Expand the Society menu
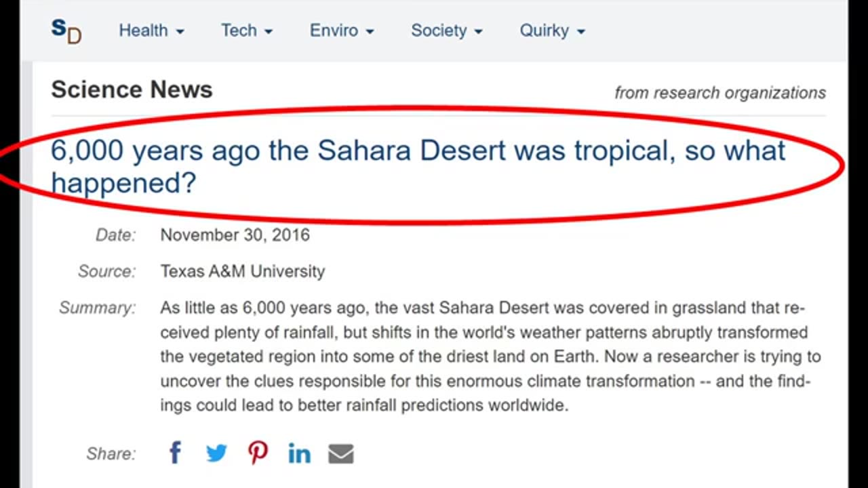This screenshot has width=868, height=488. tap(447, 30)
